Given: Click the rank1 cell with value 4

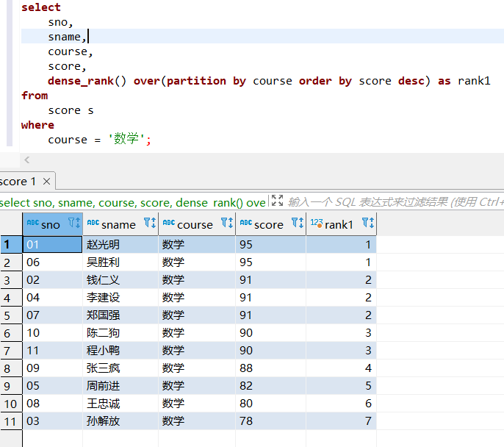Looking at the screenshot, I should click(x=341, y=368).
